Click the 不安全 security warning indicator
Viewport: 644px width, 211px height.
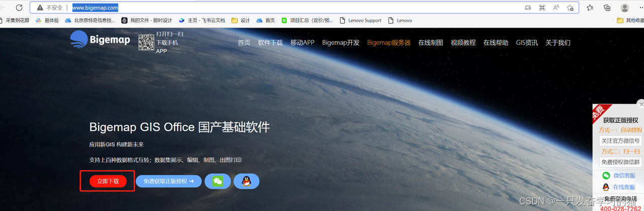click(50, 8)
